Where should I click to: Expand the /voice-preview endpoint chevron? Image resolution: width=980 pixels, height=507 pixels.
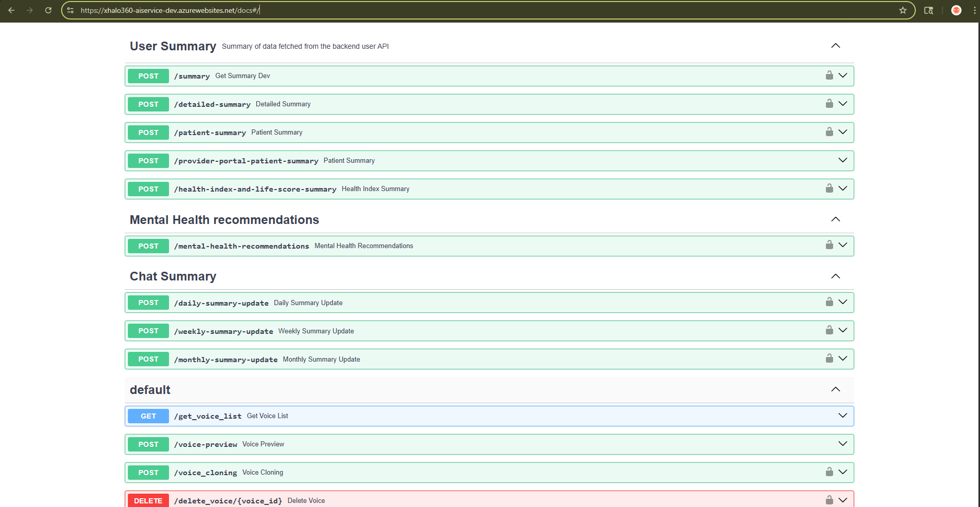(842, 444)
